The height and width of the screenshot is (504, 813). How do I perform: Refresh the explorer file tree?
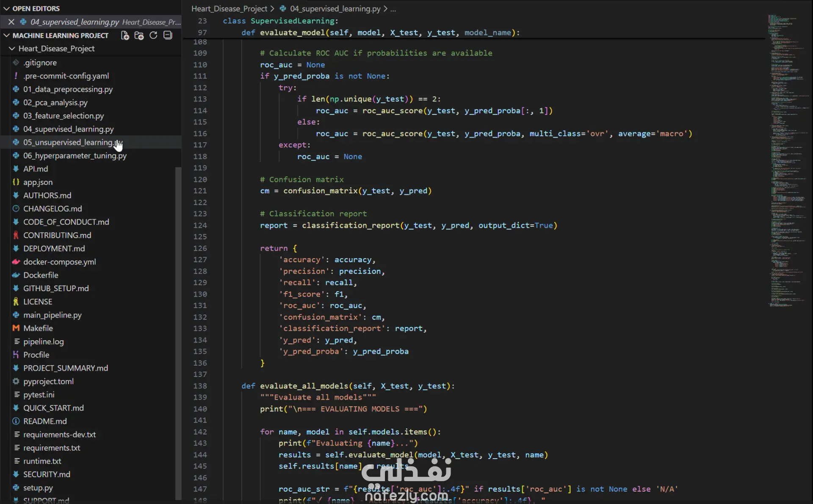153,36
